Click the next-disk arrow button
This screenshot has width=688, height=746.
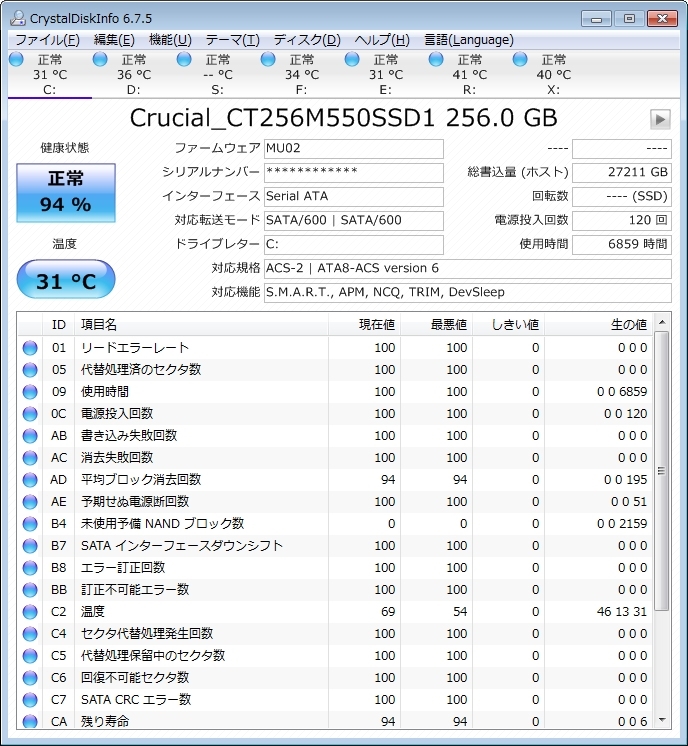(x=660, y=119)
